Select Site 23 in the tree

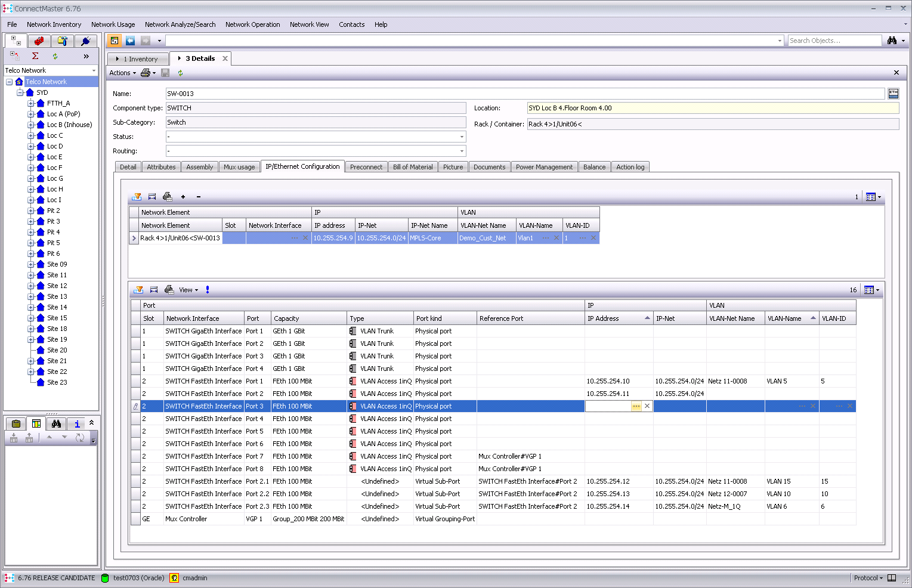click(x=57, y=382)
